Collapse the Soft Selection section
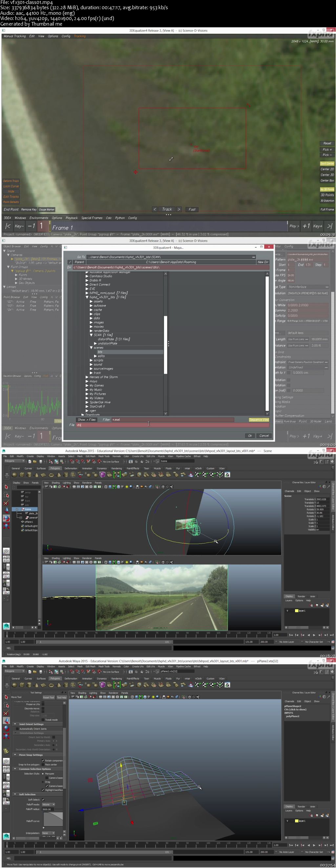This screenshot has width=336, height=868. [x=15, y=794]
